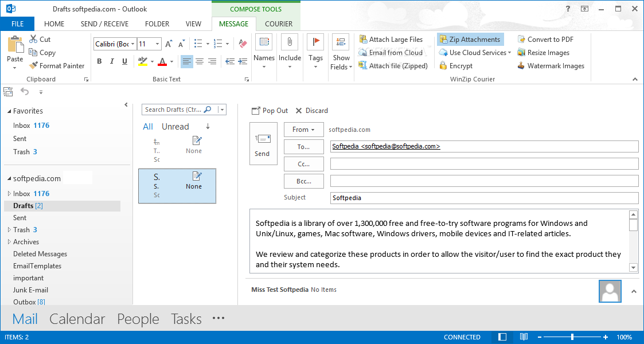Undo the last action in quick toolbar
Viewport: 644px width, 344px height.
click(25, 92)
